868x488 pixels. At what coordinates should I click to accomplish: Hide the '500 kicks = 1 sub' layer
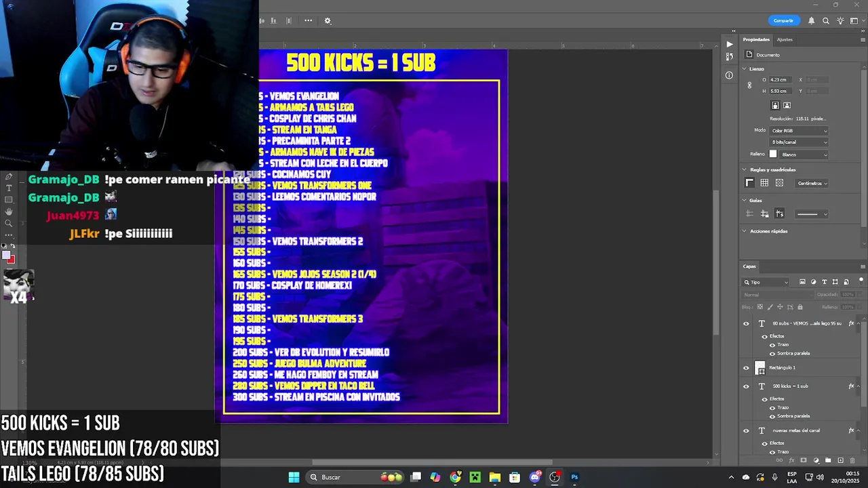click(747, 386)
